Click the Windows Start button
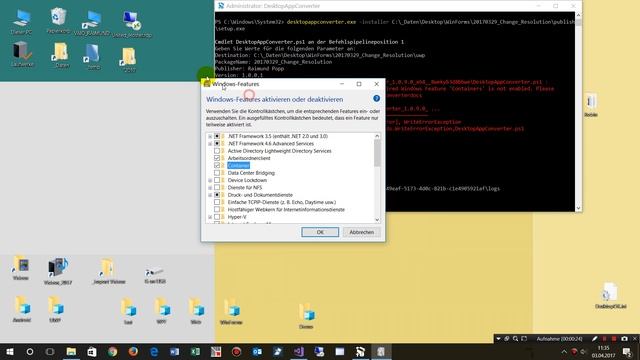The width and height of the screenshot is (640, 360). tap(10, 351)
